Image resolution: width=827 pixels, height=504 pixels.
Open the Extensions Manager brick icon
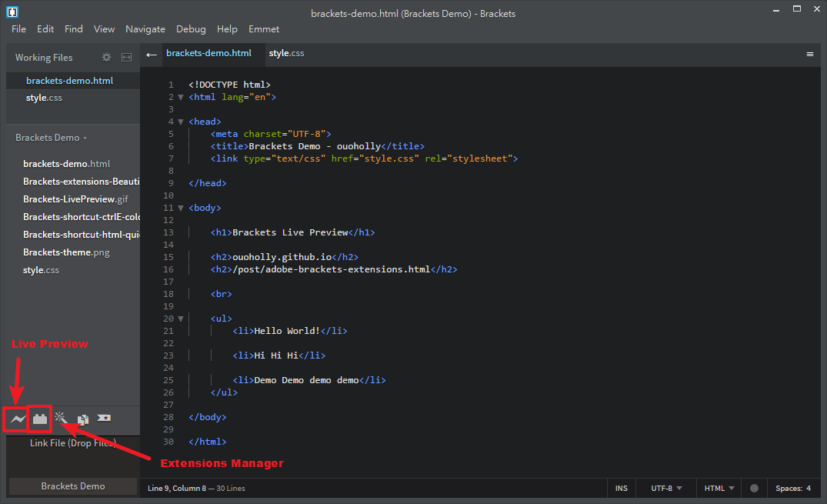[x=40, y=419]
